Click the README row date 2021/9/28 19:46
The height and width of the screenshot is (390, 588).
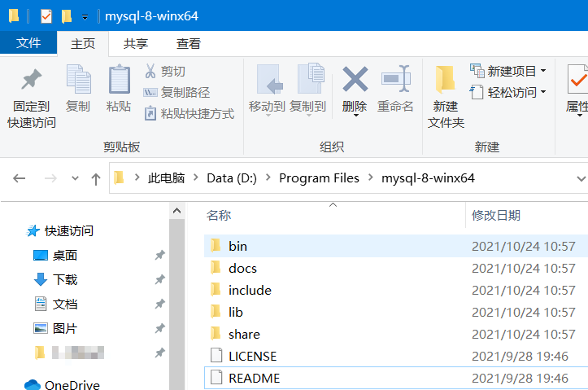520,378
